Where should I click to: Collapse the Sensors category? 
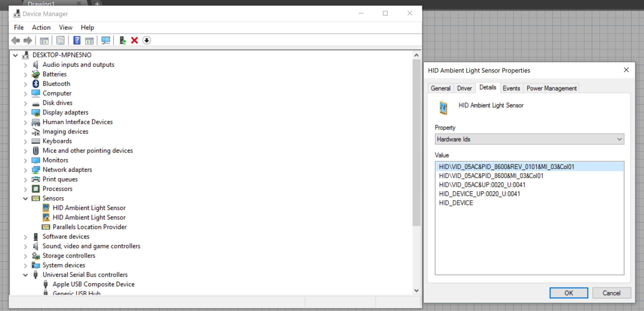coord(25,199)
